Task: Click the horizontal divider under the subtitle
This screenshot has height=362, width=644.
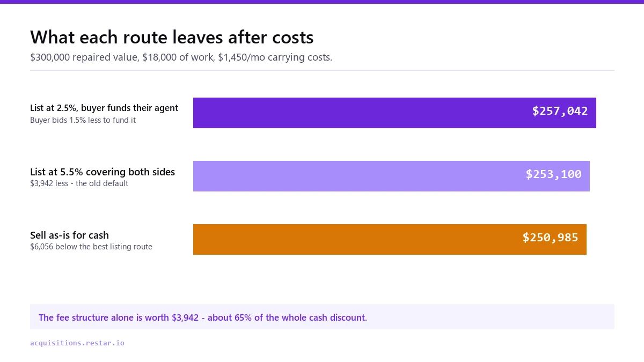Action: [x=322, y=70]
